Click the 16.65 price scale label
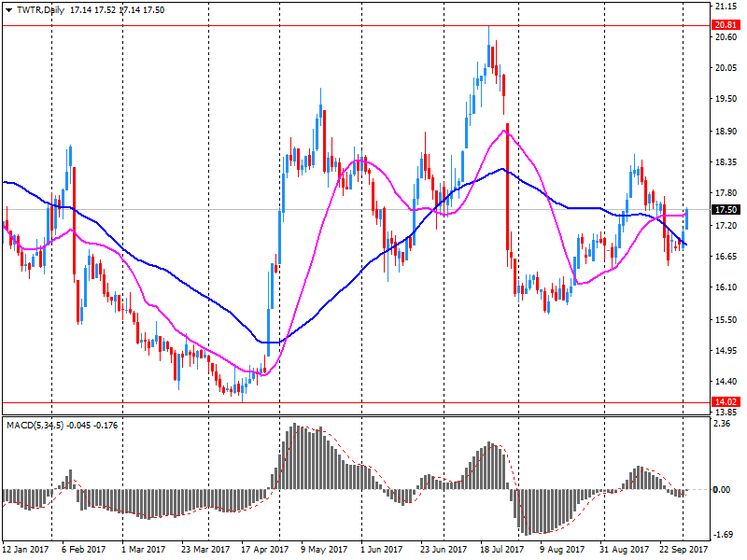This screenshot has height=560, width=747. (x=726, y=256)
